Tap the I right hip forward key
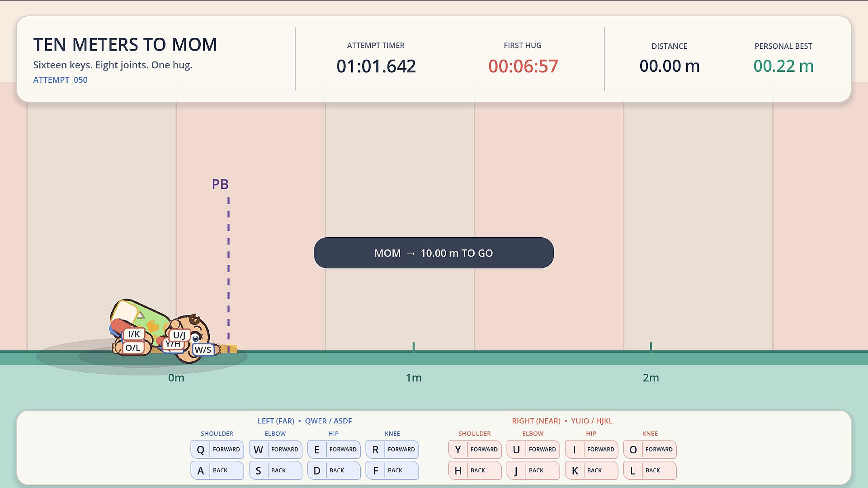This screenshot has width=868, height=488. coord(591,449)
